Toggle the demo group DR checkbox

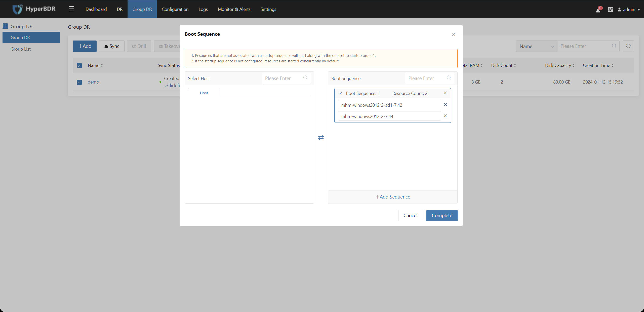pos(79,82)
